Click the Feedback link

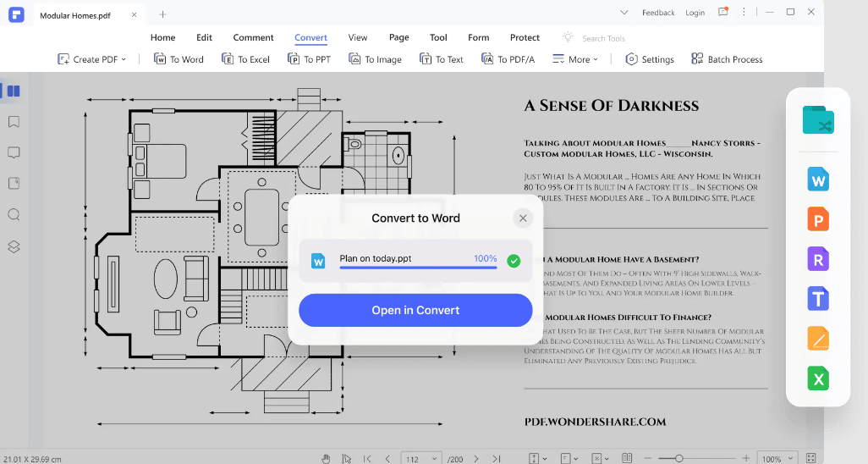click(658, 12)
